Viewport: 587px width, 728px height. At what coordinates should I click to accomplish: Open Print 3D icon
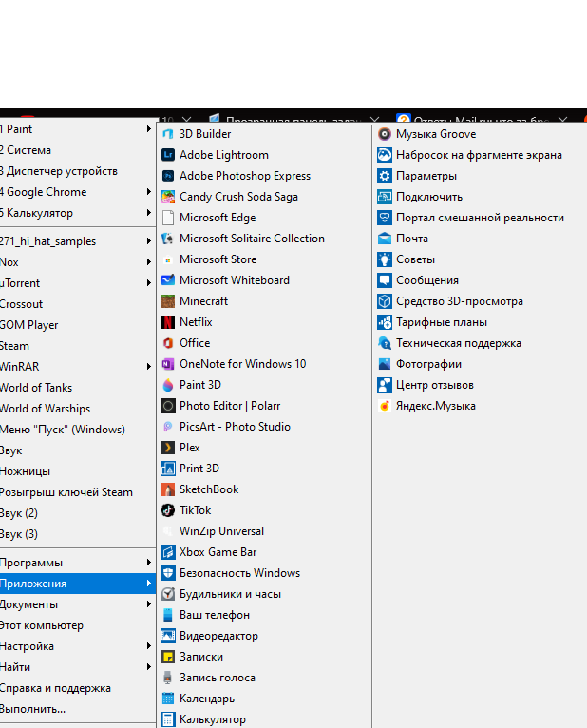[167, 469]
